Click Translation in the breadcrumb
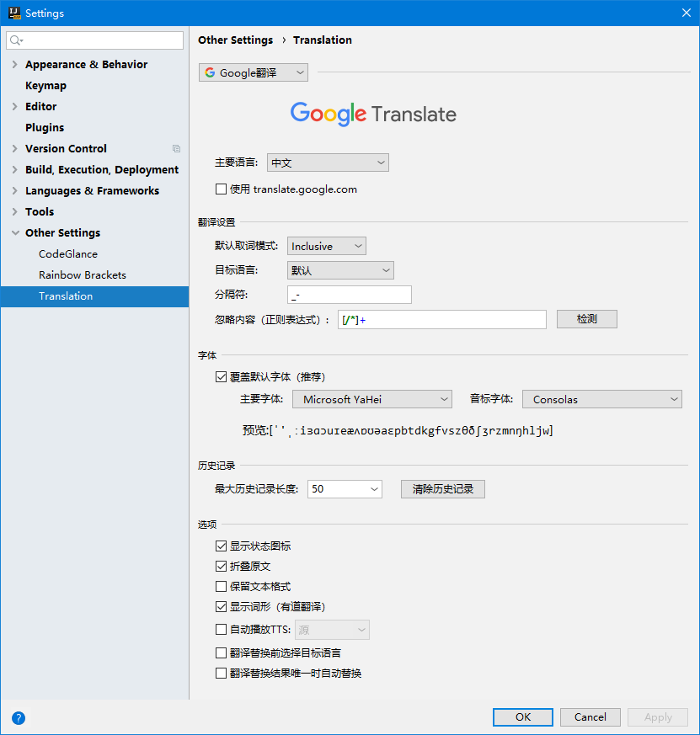 click(x=323, y=40)
